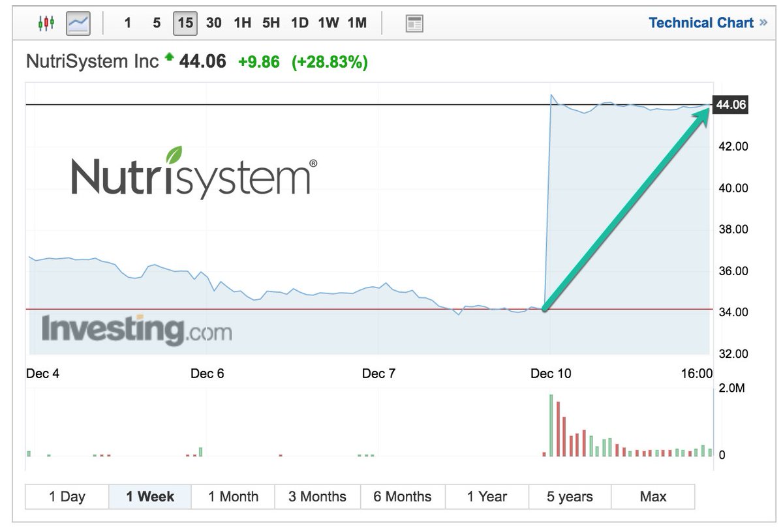The image size is (783, 532).
Task: Click the +9.86 price change value
Action: 258,62
